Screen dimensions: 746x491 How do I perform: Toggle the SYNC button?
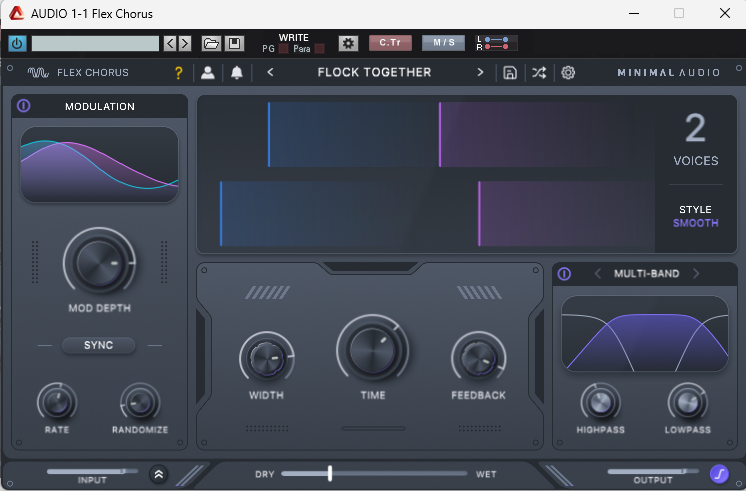coord(98,345)
